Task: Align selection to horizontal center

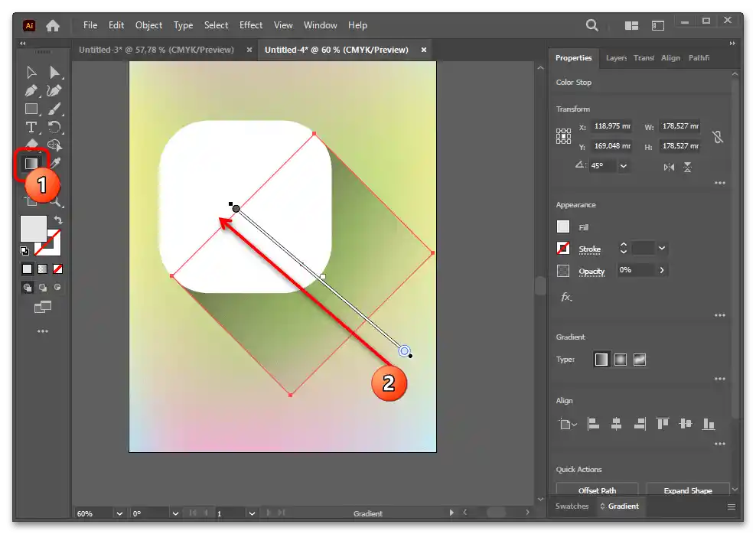Action: (616, 424)
